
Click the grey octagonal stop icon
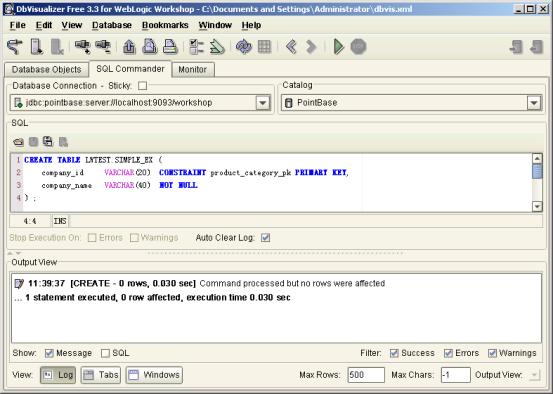click(358, 46)
